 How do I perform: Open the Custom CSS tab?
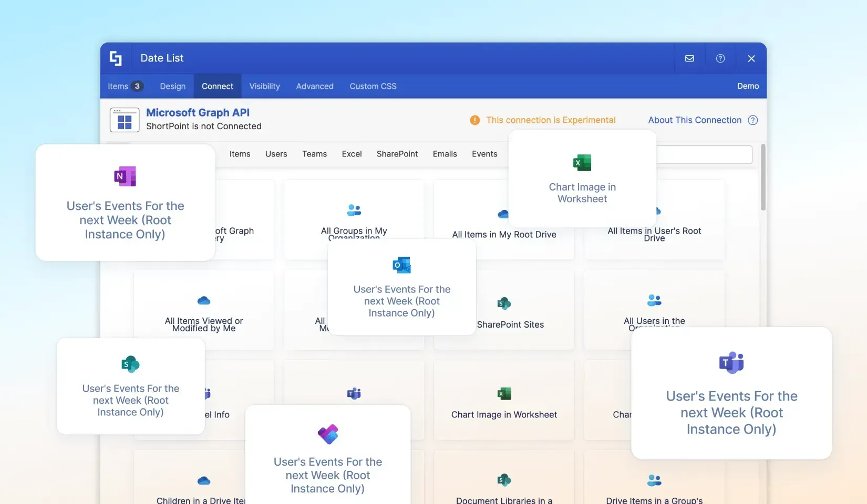point(373,86)
